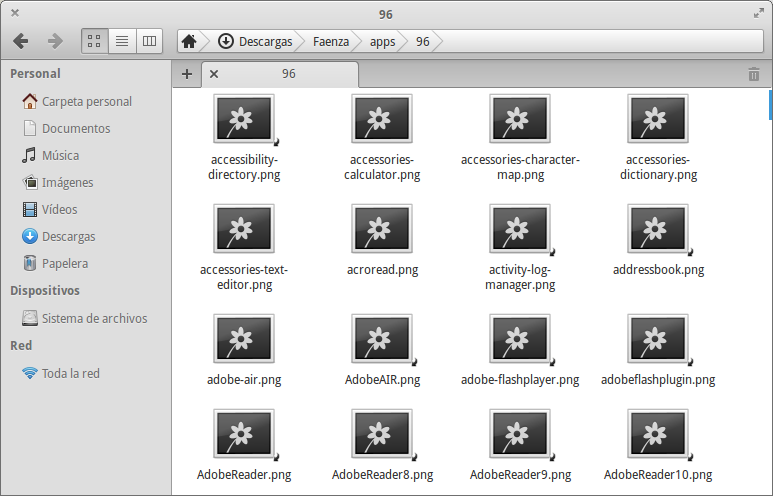Select acroread.png thumbnail

382,229
